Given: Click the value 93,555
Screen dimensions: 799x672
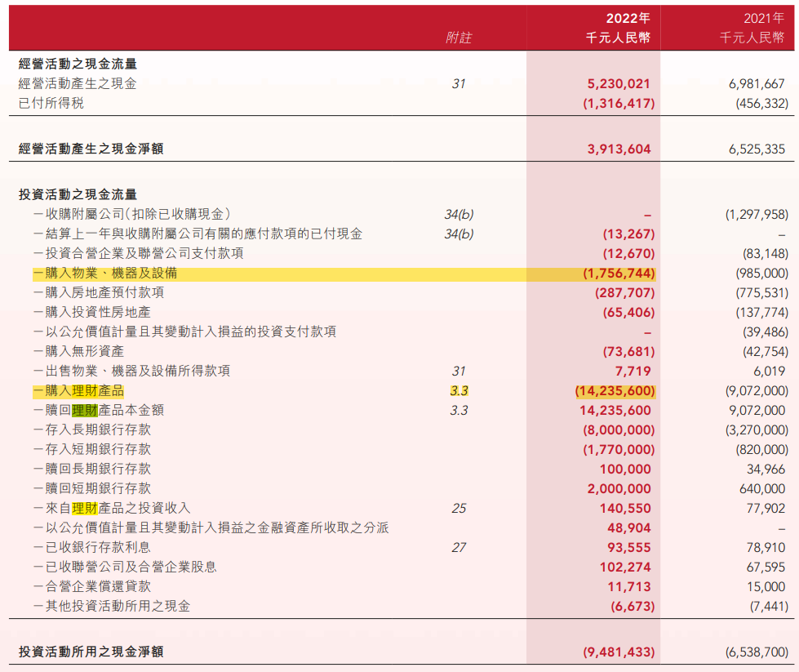Looking at the screenshot, I should (x=628, y=548).
